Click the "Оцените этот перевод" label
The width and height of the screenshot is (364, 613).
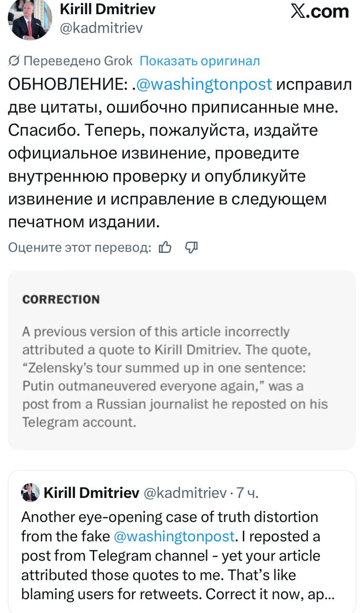coord(79,247)
